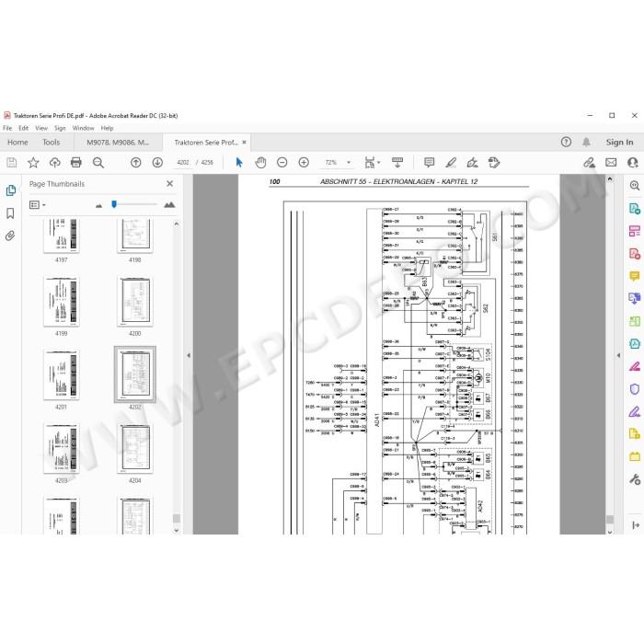Select the highlight text pen tool
Viewport: 644px width, 644px height.
point(451,163)
